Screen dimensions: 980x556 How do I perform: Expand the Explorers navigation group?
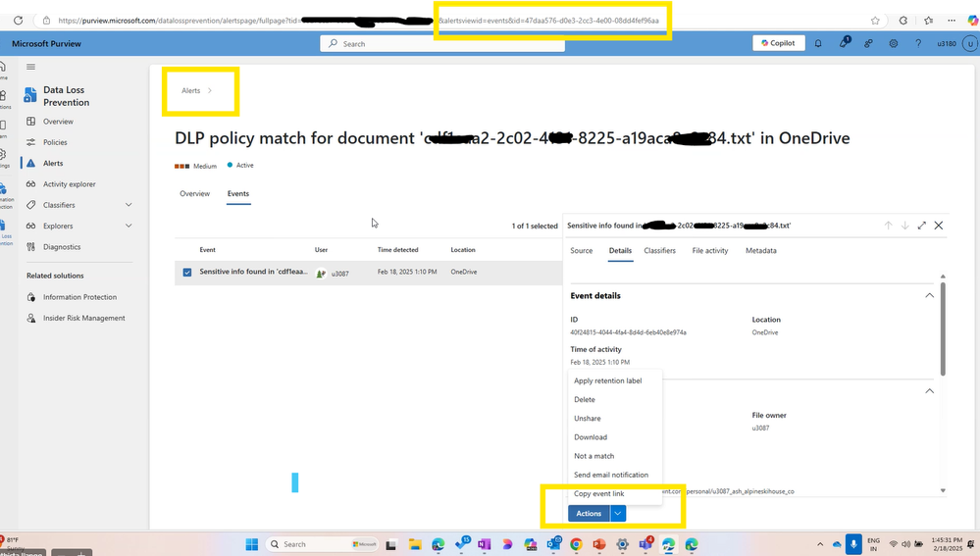(x=129, y=226)
